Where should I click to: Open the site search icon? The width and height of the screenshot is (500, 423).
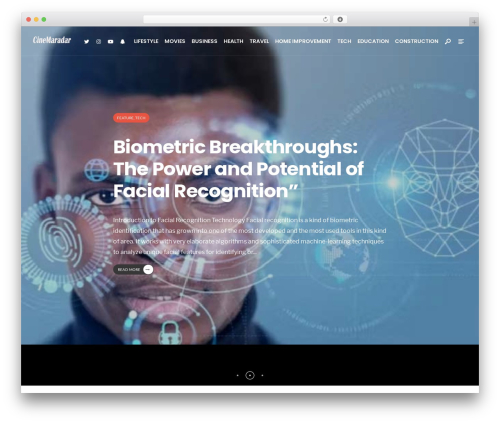pos(448,41)
